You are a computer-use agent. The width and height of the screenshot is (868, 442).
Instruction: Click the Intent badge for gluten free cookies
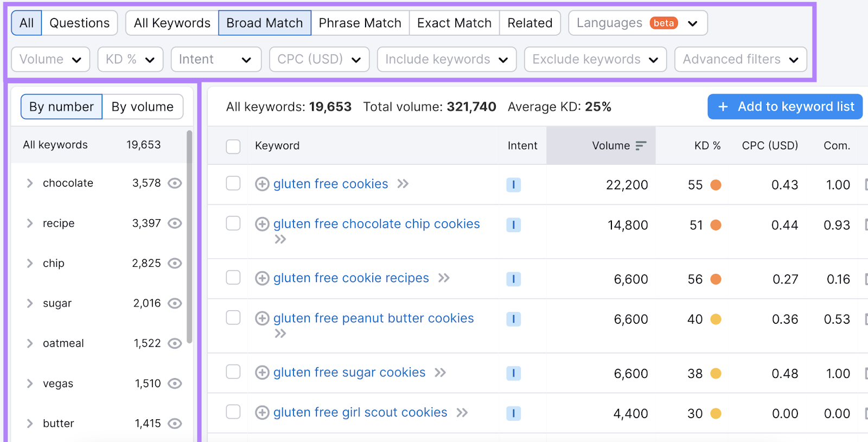513,184
